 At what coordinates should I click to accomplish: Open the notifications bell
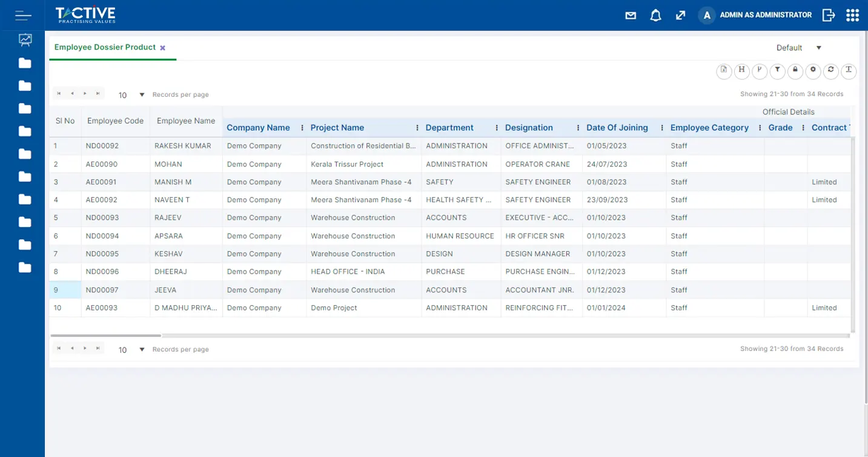point(655,16)
